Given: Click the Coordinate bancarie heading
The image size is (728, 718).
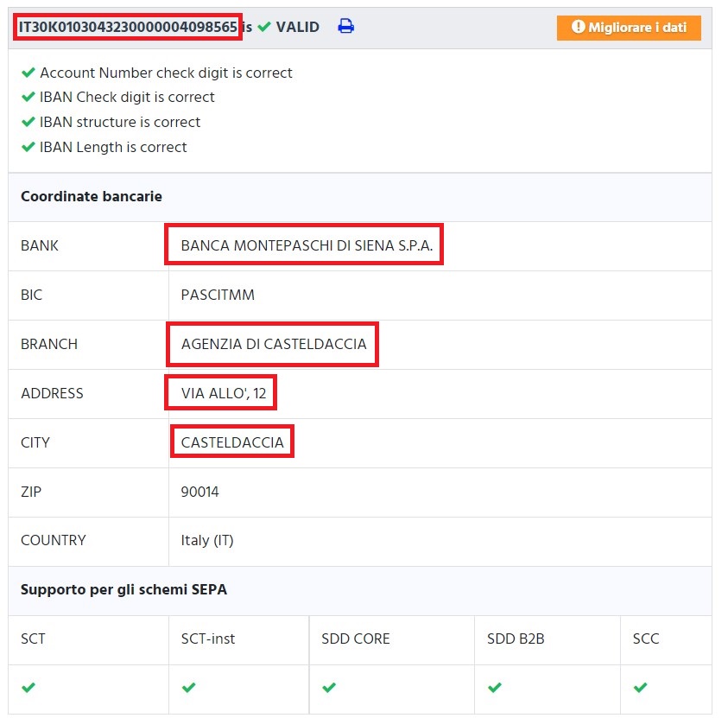Looking at the screenshot, I should click(92, 196).
